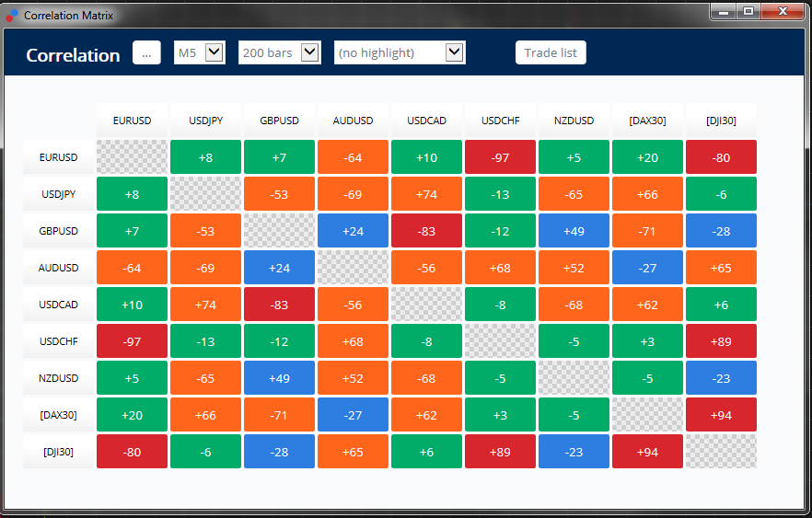This screenshot has width=812, height=518.
Task: Click the Correlation Matrix app icon in title bar
Action: pyautogui.click(x=12, y=15)
